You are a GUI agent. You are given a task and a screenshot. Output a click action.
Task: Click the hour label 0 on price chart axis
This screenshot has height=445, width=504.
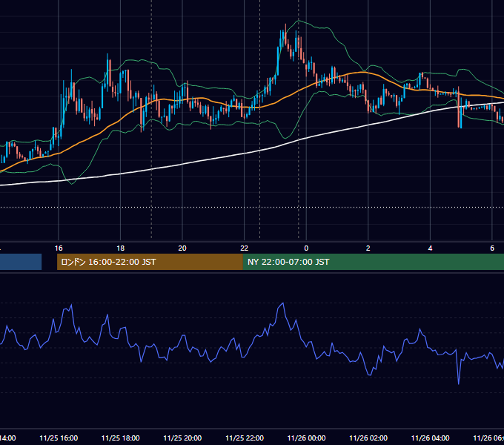pyautogui.click(x=306, y=248)
